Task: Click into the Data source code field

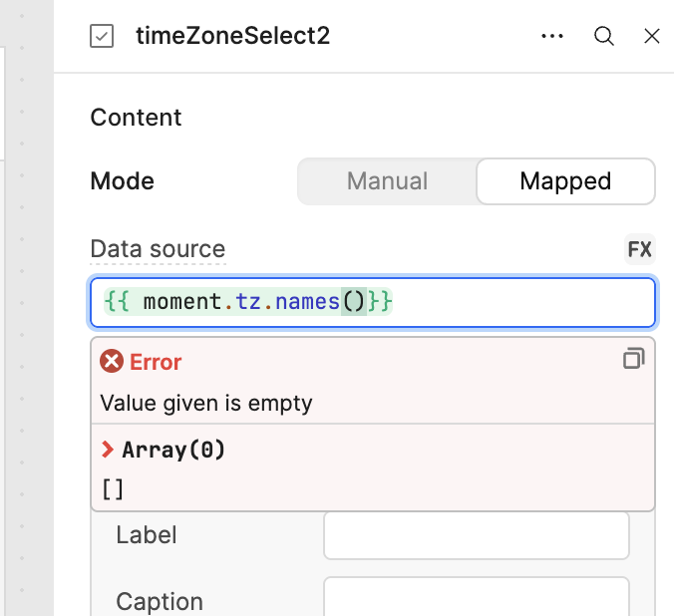Action: [373, 302]
